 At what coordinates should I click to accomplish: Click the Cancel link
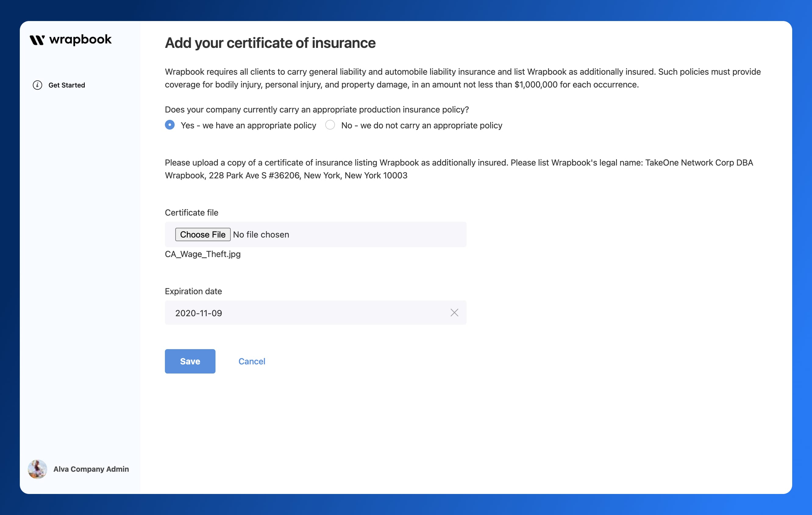tap(252, 361)
